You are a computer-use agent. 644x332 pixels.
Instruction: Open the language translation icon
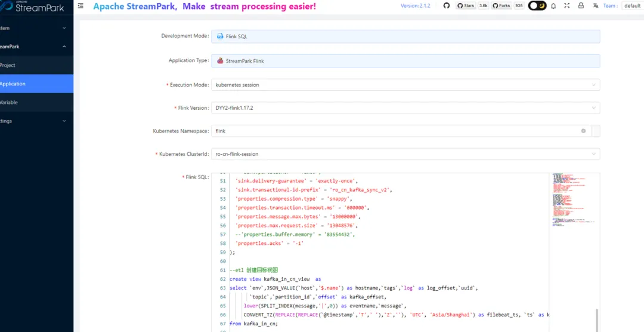pyautogui.click(x=595, y=6)
